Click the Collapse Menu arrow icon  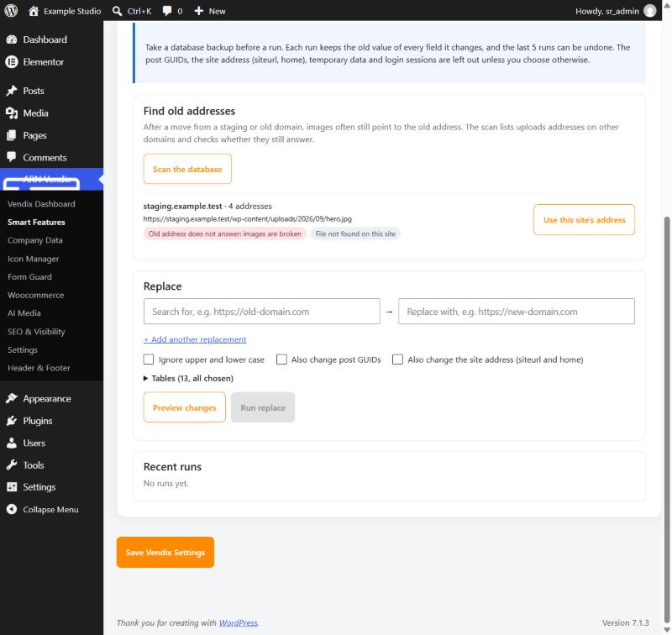click(12, 509)
